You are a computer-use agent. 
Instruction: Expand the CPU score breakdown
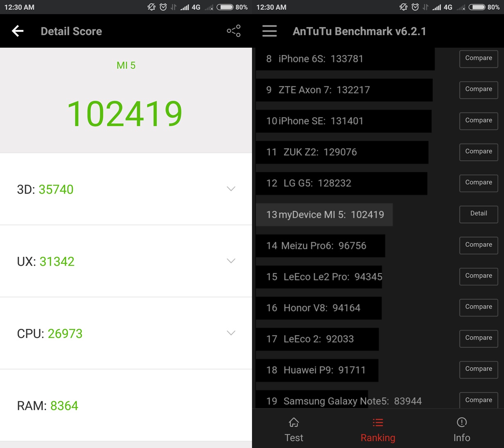pyautogui.click(x=231, y=333)
